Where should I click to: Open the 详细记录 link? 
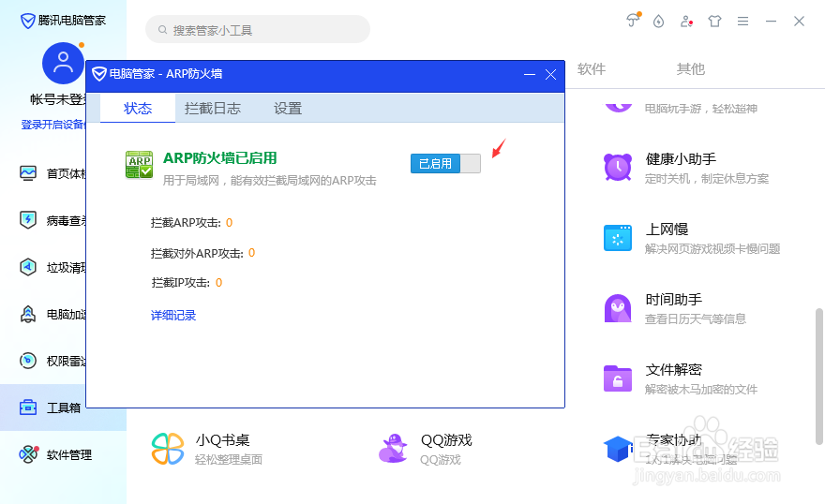coord(173,316)
